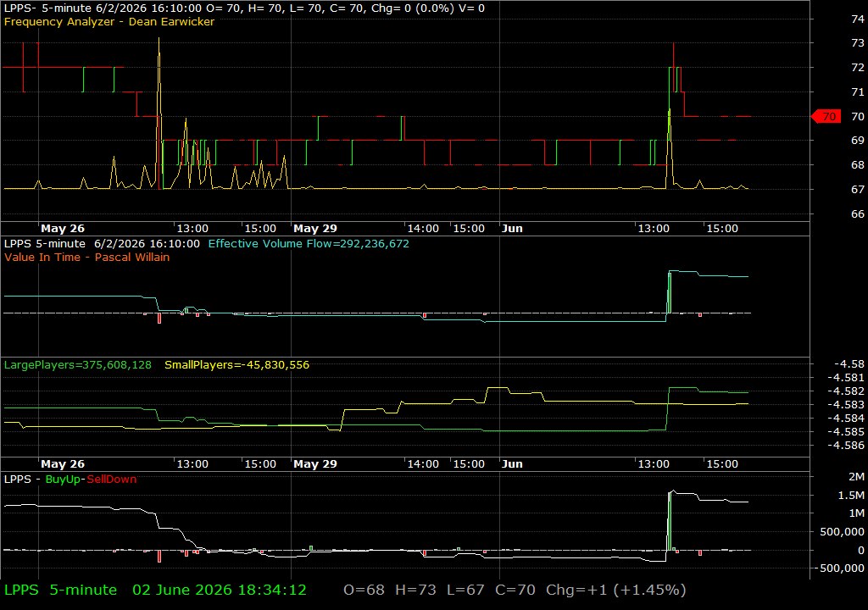Click the 1.5M volume scale label
Viewport: 868px width, 610px height.
click(x=851, y=496)
